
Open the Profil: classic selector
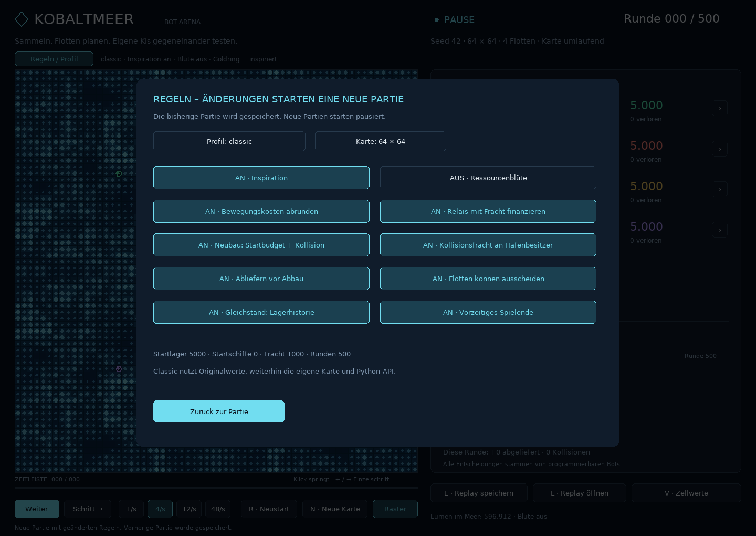pyautogui.click(x=229, y=141)
